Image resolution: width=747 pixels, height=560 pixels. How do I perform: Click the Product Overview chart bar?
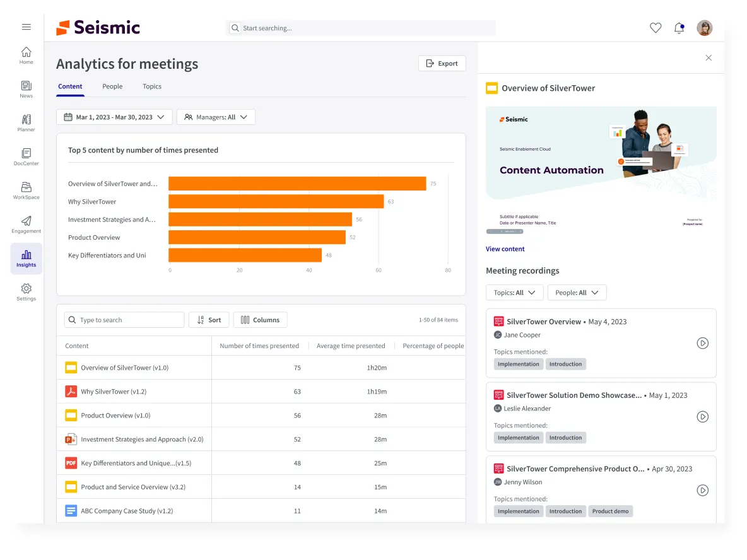[257, 237]
